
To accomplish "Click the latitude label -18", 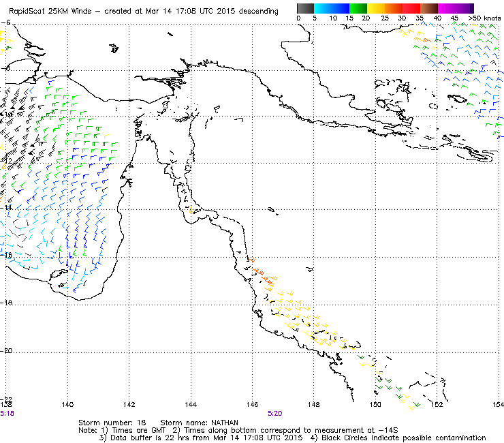I will (x=6, y=303).
